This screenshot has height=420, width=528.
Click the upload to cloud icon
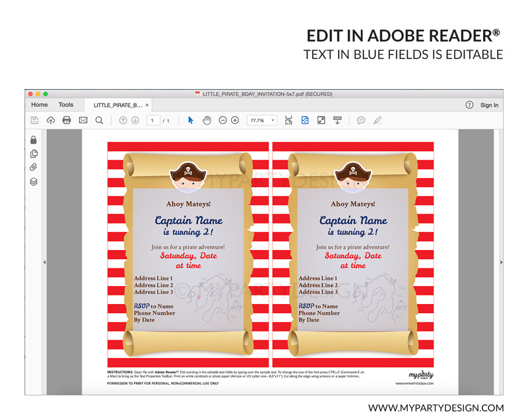(x=51, y=121)
